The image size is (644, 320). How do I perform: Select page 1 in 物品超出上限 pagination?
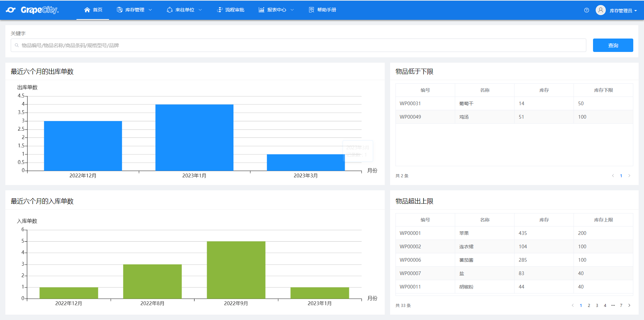[581, 305]
